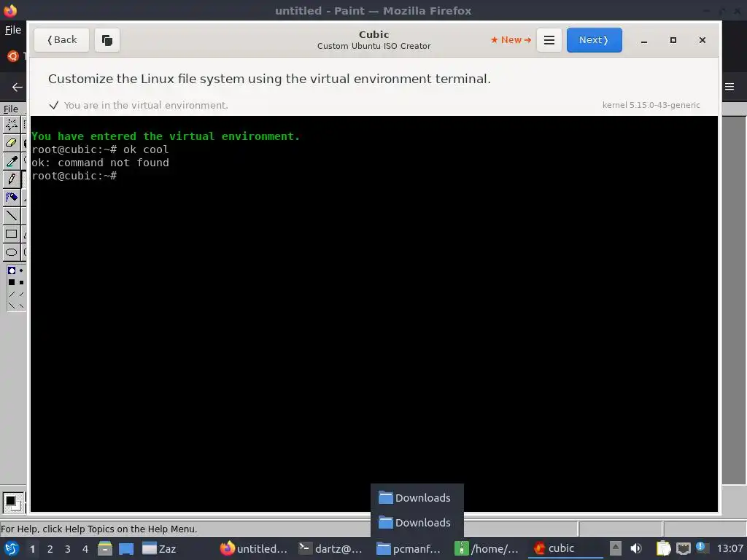Screen dimensions: 747x560
Task: Select the Ellipse tool in Paint
Action: click(x=12, y=252)
